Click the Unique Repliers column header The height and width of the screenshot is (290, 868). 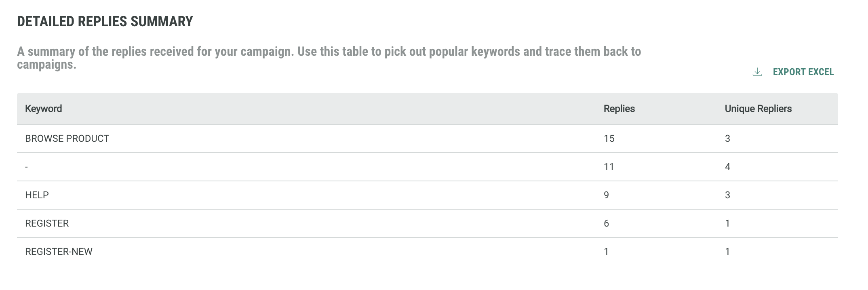(x=758, y=109)
